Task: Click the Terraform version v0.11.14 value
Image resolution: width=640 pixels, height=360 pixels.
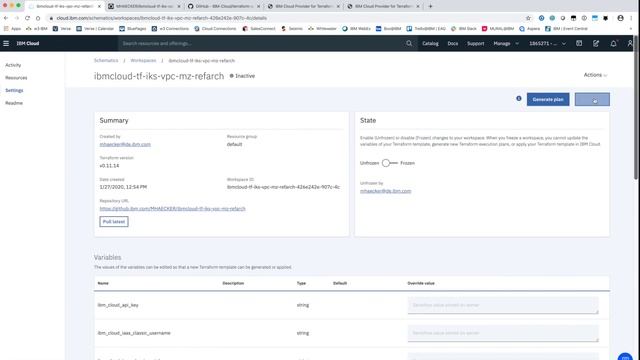Action: point(109,166)
